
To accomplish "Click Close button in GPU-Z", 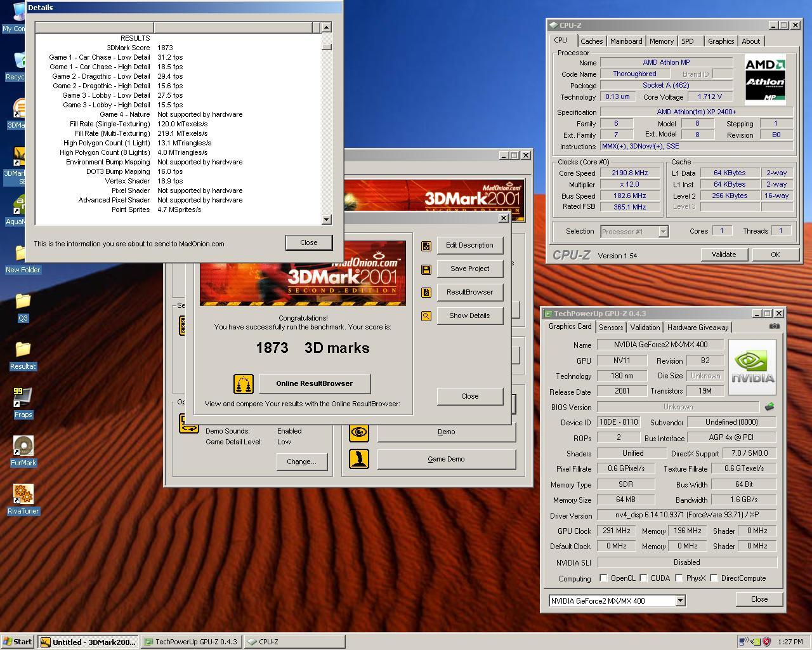I will pyautogui.click(x=759, y=599).
